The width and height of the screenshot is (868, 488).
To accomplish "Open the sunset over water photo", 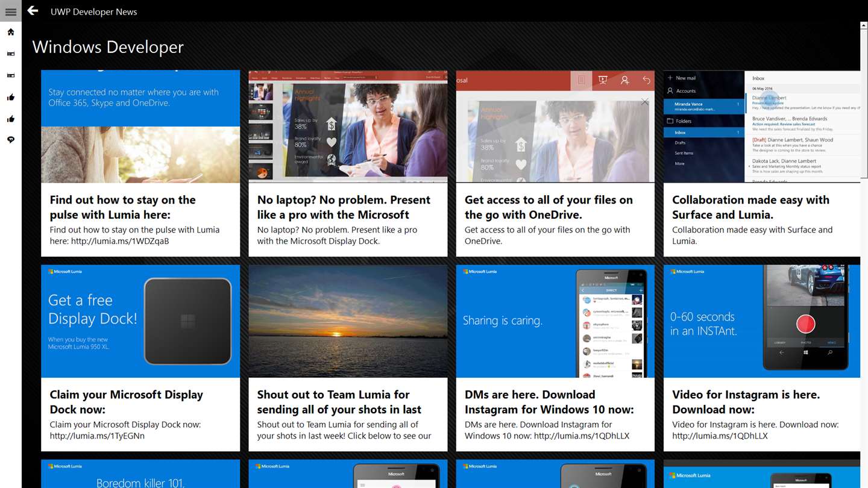I will coord(348,321).
